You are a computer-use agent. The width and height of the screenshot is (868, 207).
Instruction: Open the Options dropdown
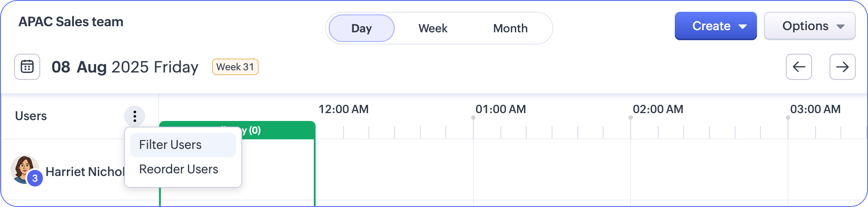(x=809, y=26)
